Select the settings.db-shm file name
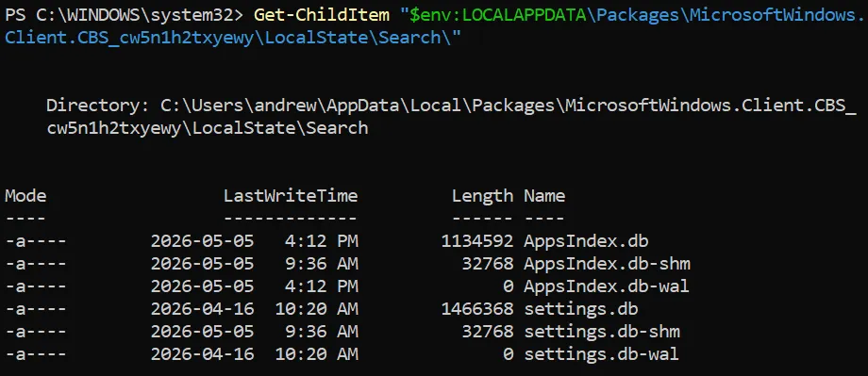The width and height of the screenshot is (868, 376). point(602,331)
